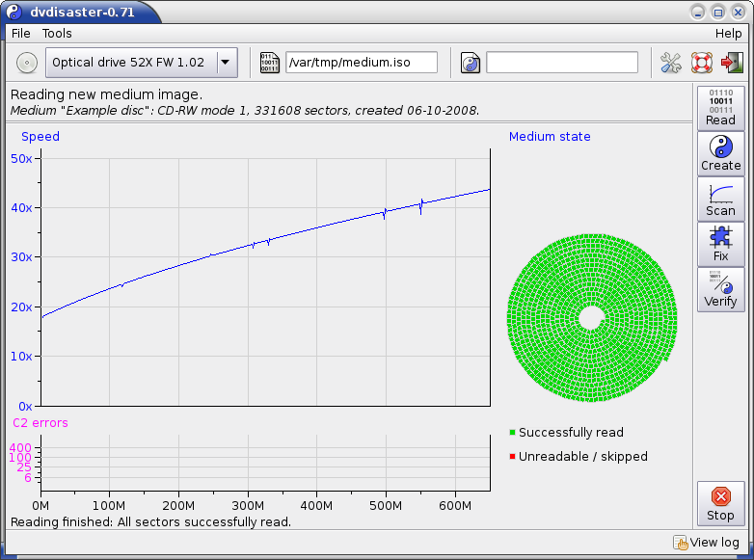The image size is (754, 560).
Task: Run the Verify action
Action: 721,289
